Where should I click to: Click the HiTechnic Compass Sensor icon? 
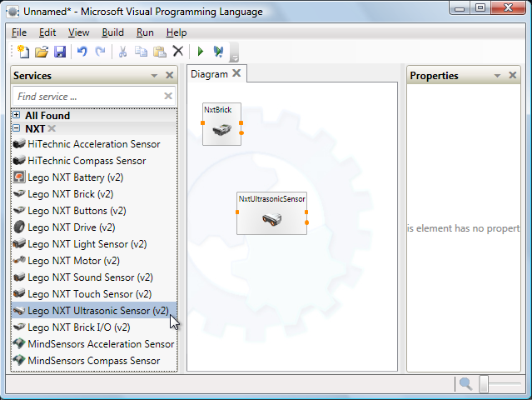[x=19, y=160]
